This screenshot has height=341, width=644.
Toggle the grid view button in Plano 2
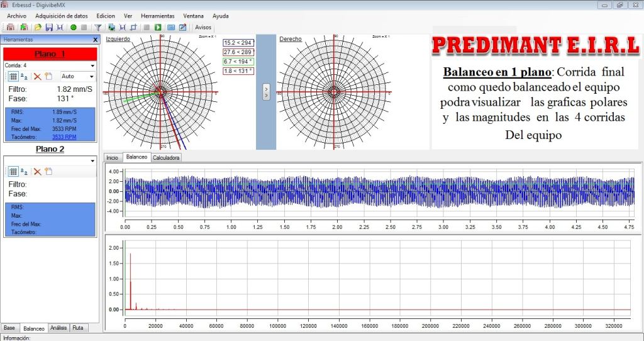13,171
